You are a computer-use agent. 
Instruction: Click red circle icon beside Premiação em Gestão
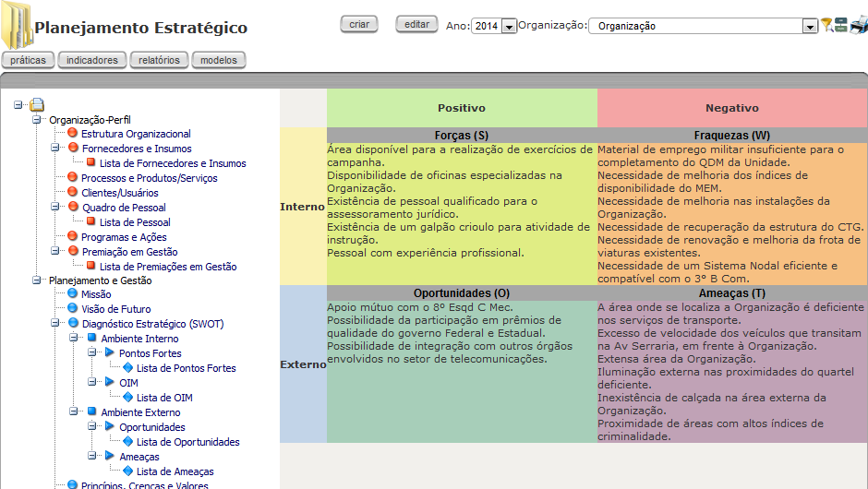74,251
